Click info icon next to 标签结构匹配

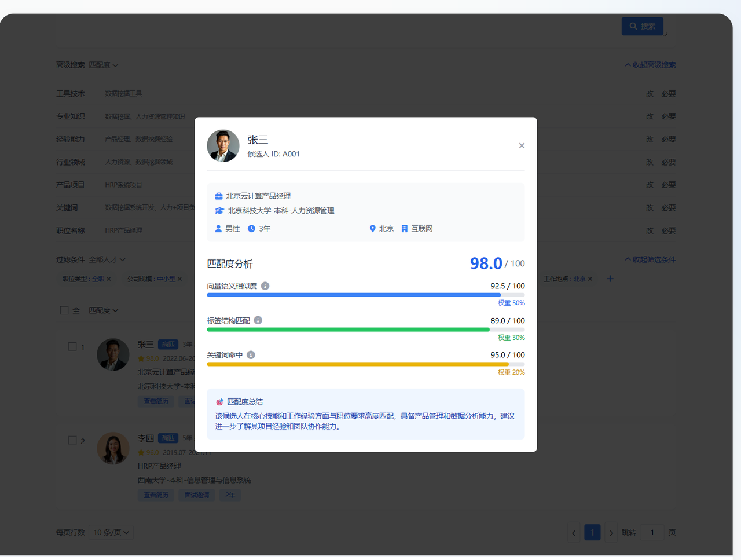pos(258,320)
